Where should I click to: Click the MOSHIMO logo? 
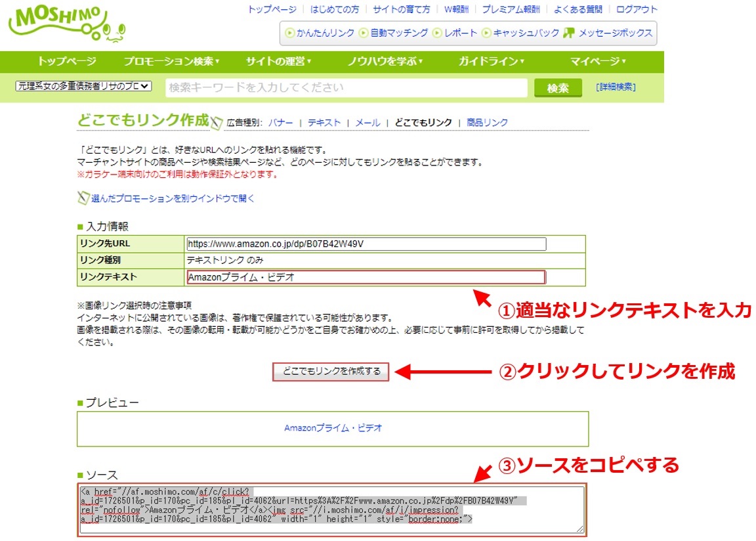(67, 24)
